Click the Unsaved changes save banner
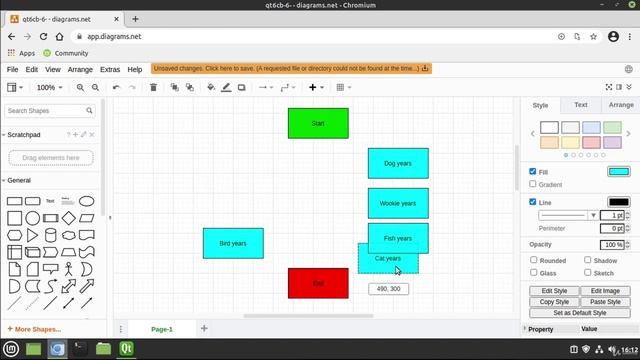The image size is (640, 360). click(x=291, y=69)
